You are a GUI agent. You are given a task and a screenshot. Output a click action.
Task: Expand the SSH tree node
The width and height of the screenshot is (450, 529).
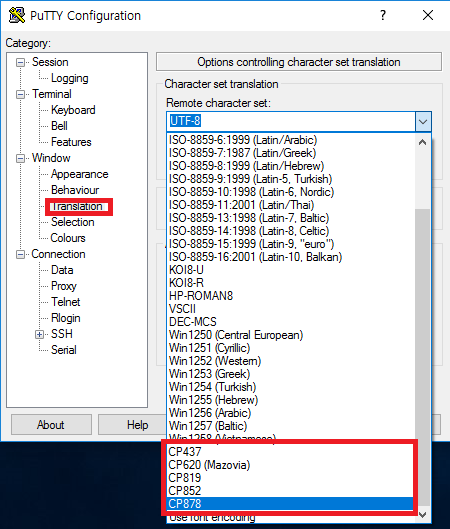click(39, 334)
